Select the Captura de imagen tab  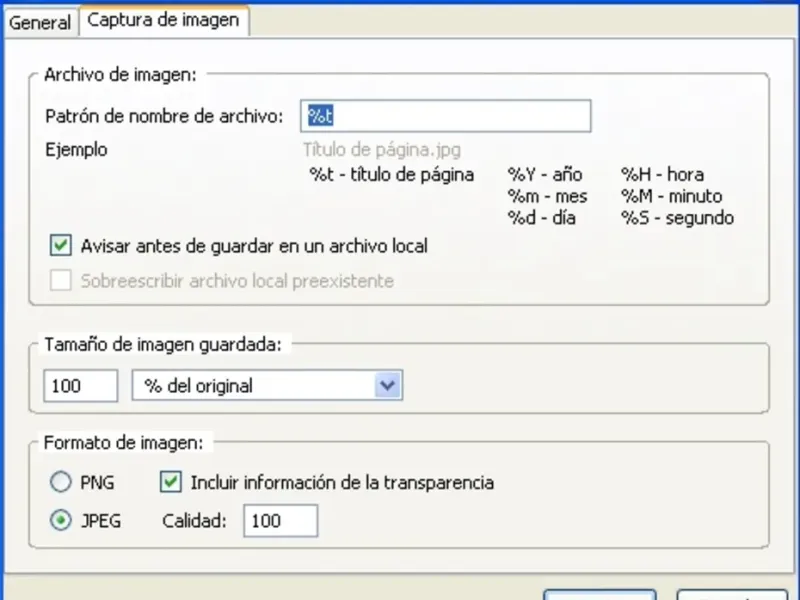[x=163, y=20]
